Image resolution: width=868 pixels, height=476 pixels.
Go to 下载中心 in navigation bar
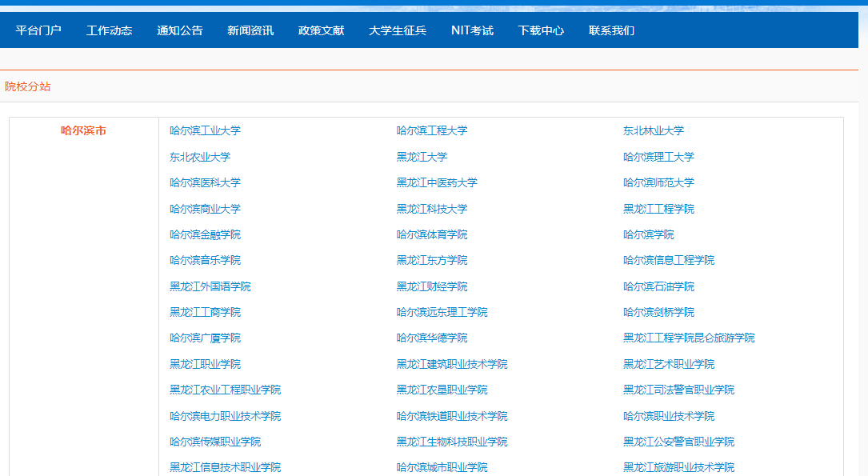[541, 30]
